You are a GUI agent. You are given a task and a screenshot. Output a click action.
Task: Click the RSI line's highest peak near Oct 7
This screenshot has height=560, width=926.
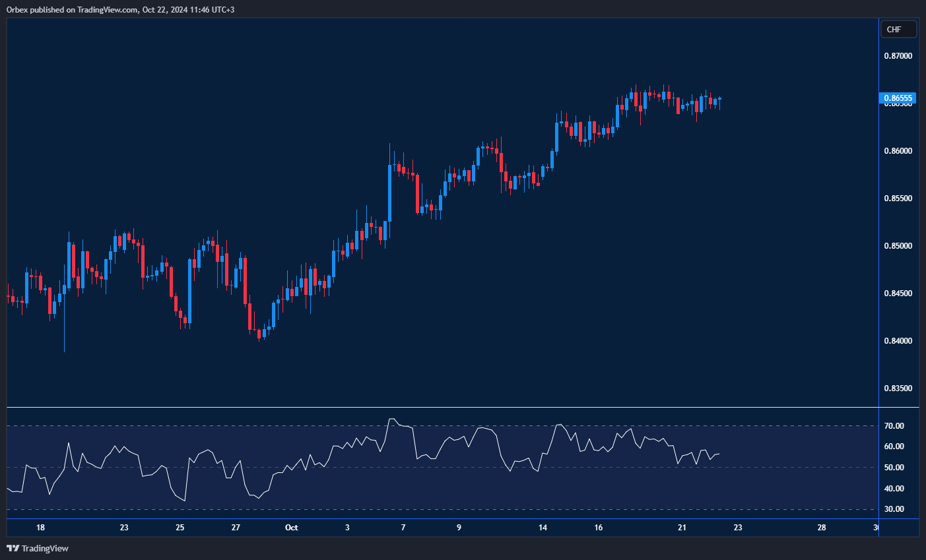pyautogui.click(x=392, y=419)
